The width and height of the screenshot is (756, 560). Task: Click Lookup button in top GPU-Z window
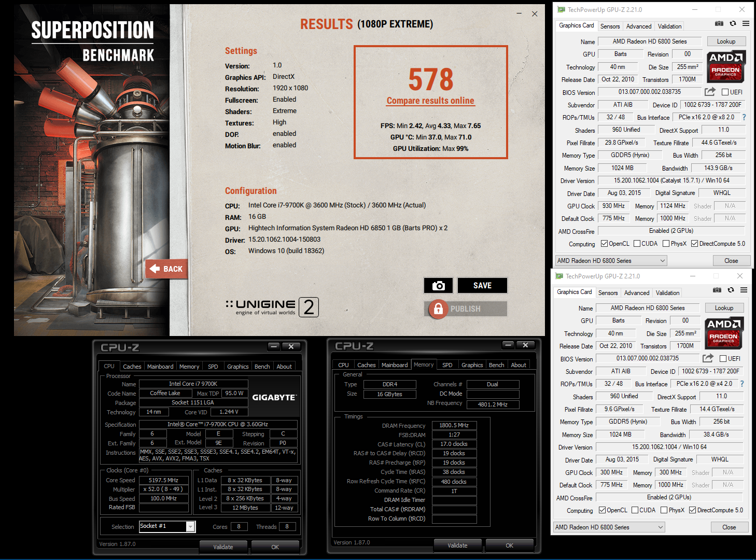point(726,41)
